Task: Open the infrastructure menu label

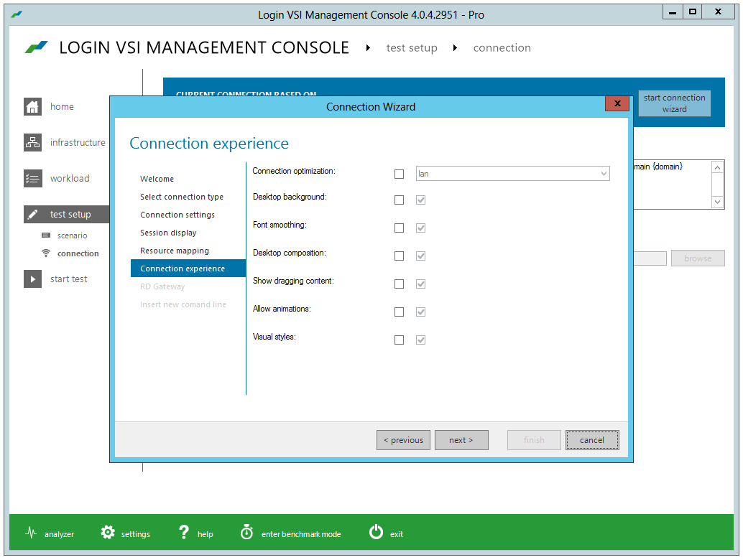Action: [78, 142]
